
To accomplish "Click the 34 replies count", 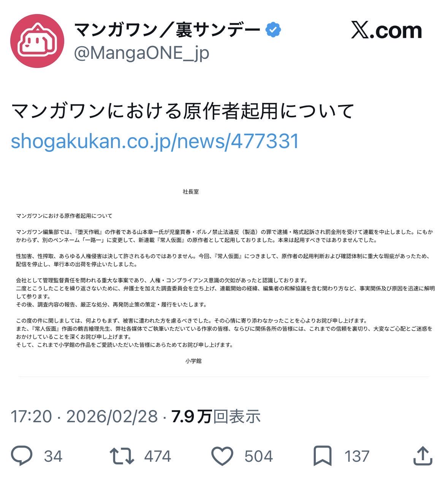I will tap(53, 456).
